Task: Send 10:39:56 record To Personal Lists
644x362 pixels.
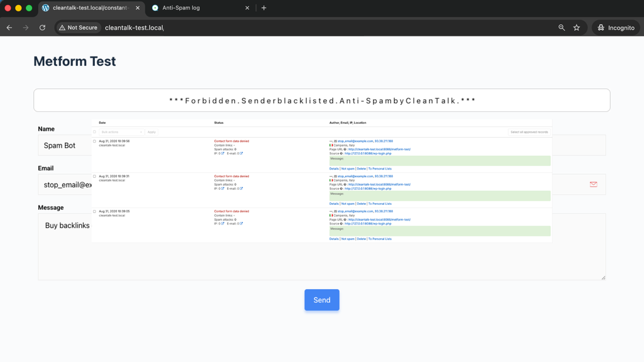Action: [x=380, y=168]
